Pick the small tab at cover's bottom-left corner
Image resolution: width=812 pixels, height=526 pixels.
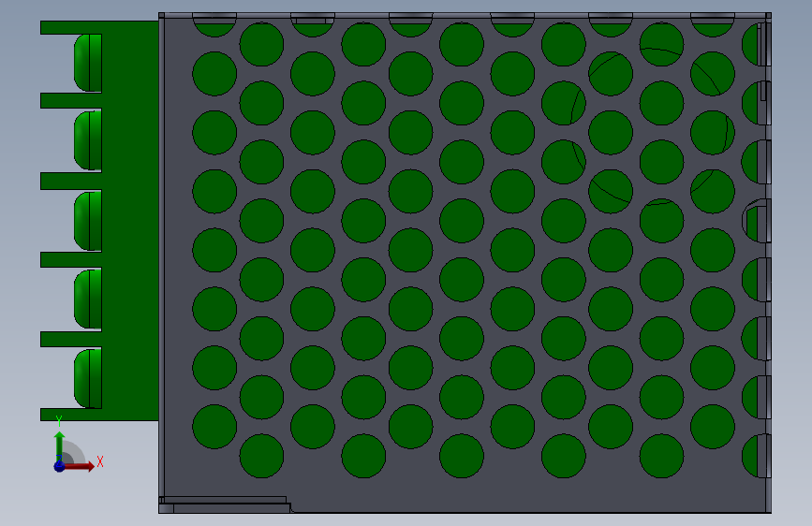pyautogui.click(x=225, y=505)
